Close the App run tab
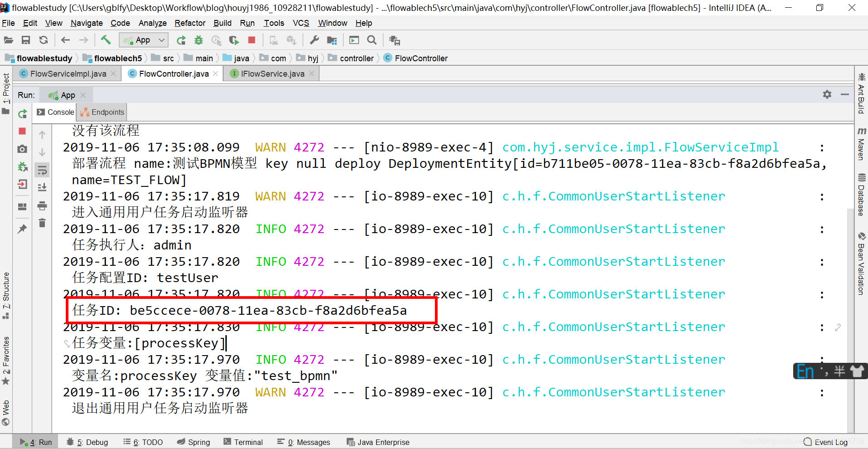 [x=83, y=95]
